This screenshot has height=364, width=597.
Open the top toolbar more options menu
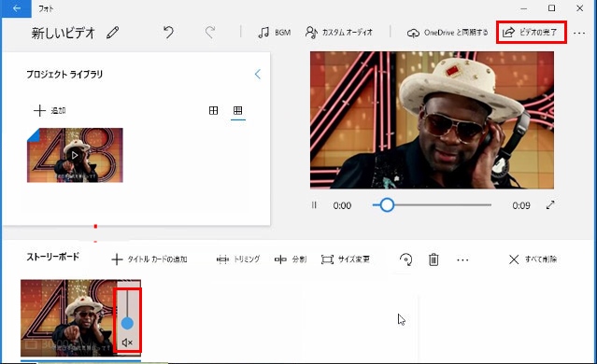point(579,33)
